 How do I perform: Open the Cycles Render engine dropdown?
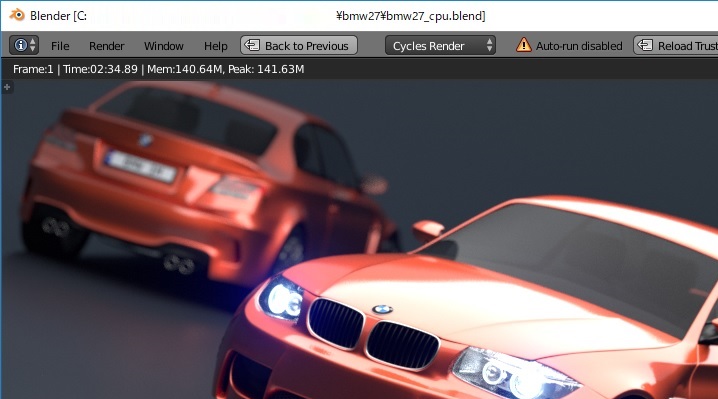[440, 45]
